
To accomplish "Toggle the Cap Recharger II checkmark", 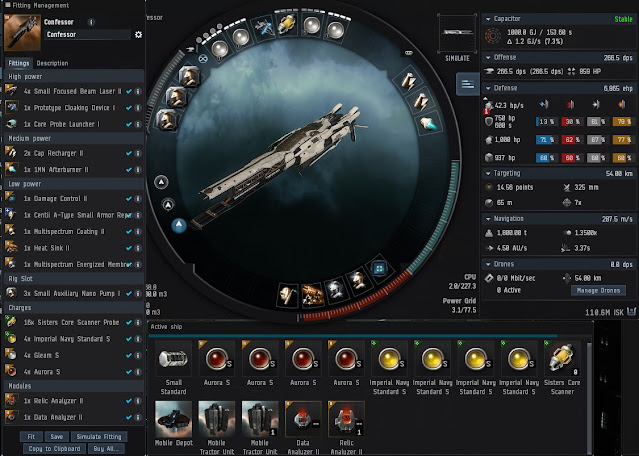I will coord(129,154).
